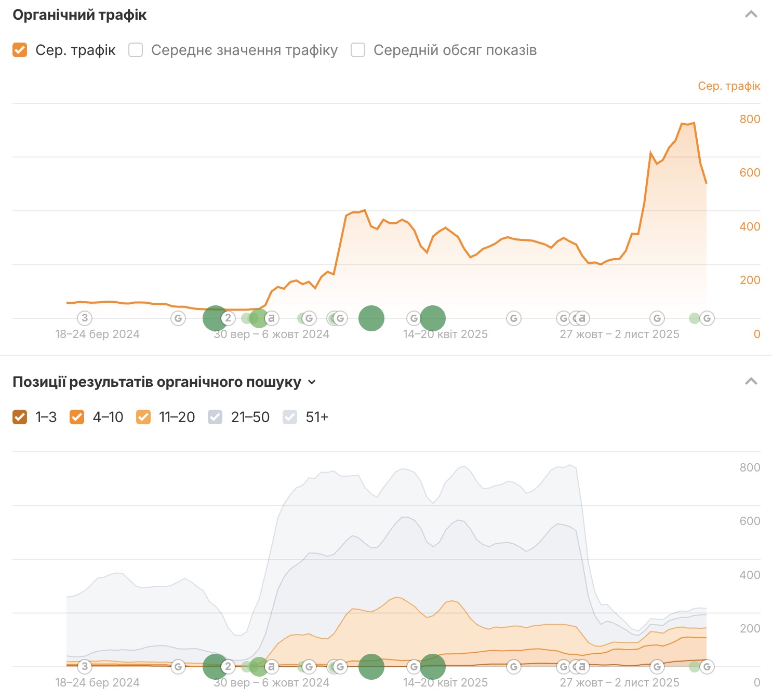
Task: Click the Google marker left of the '2' marker on positions chart
Action: point(178,666)
